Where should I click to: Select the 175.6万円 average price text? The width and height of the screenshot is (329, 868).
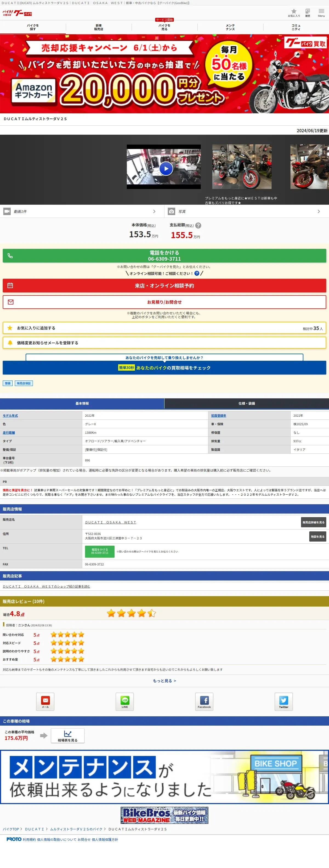pos(16,738)
